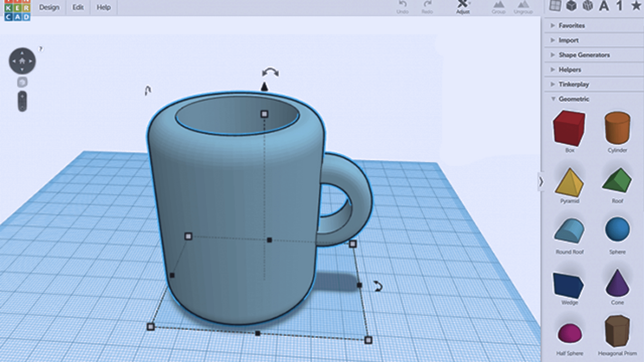Click the Undo button
Screen dimensions: 644x362
[402, 7]
